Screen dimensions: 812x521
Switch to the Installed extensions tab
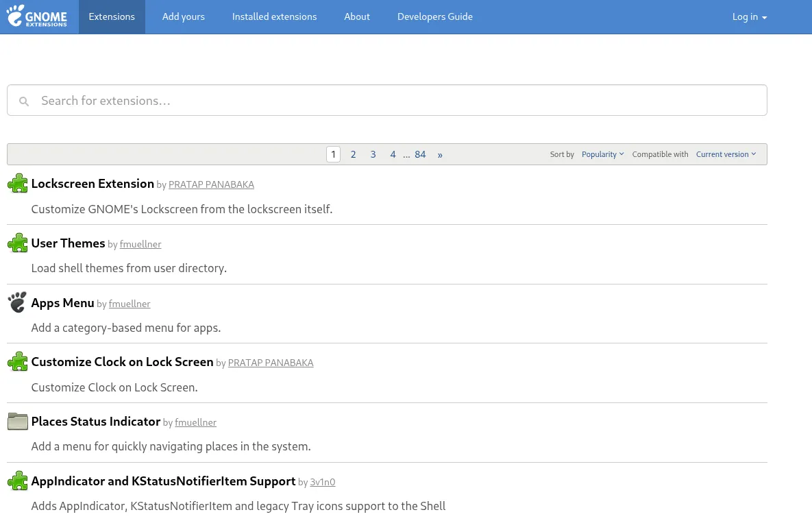pyautogui.click(x=274, y=16)
